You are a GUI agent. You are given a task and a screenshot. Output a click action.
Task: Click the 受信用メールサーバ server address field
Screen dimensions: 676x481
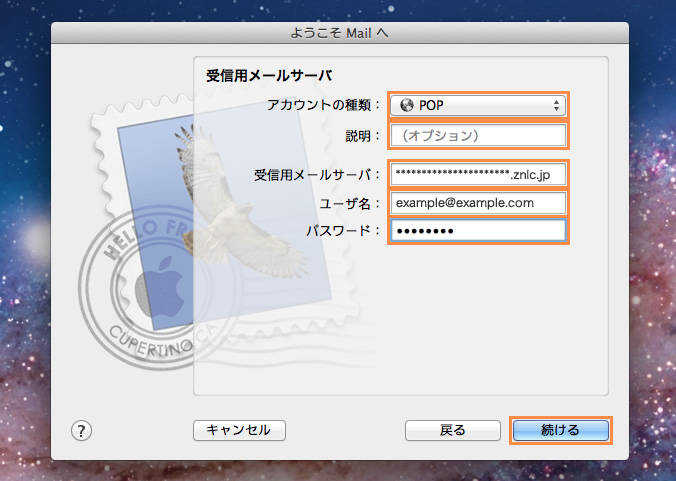click(x=478, y=175)
